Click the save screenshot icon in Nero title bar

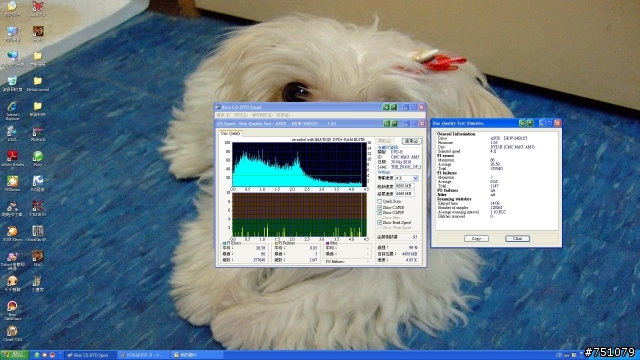click(x=394, y=107)
